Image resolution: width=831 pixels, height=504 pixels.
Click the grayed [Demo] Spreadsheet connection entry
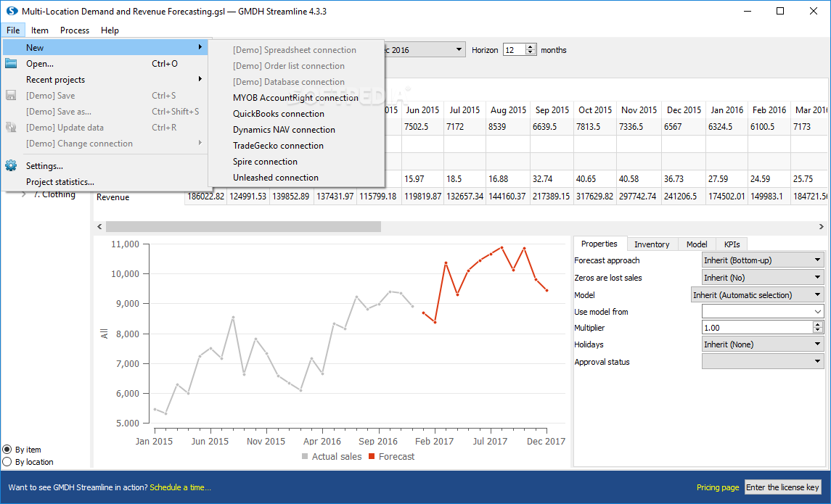click(x=295, y=50)
